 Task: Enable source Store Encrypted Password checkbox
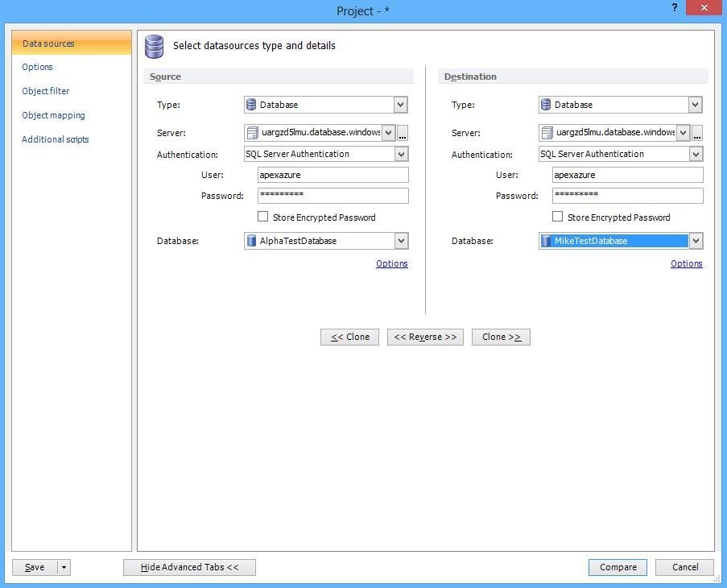(262, 217)
